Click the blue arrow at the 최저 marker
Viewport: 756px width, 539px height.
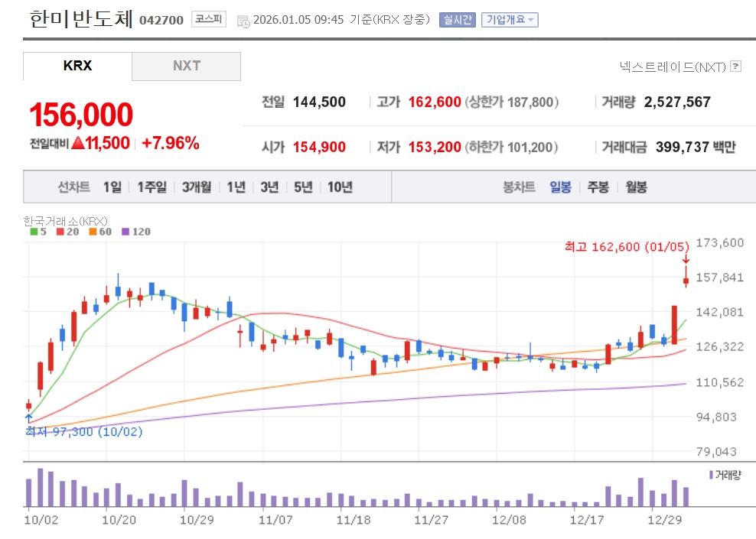tap(28, 418)
